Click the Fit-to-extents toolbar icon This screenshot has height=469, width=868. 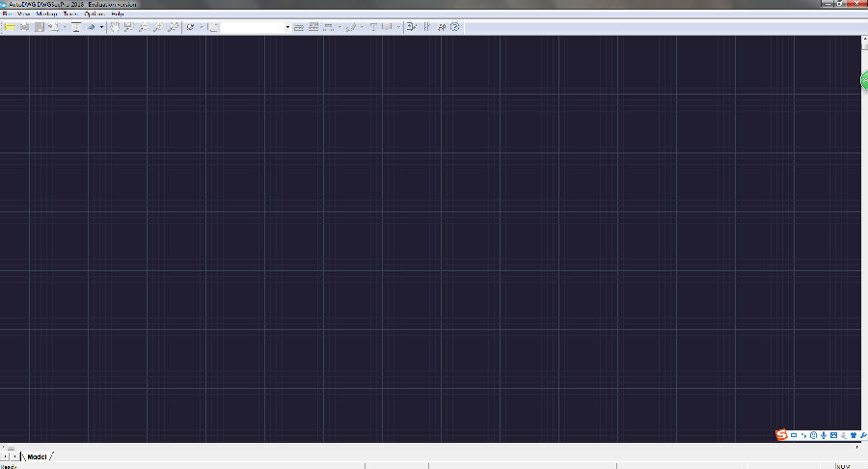pyautogui.click(x=76, y=27)
